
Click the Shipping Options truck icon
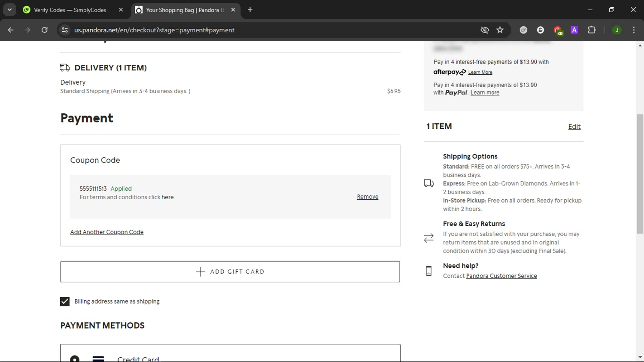tap(428, 183)
